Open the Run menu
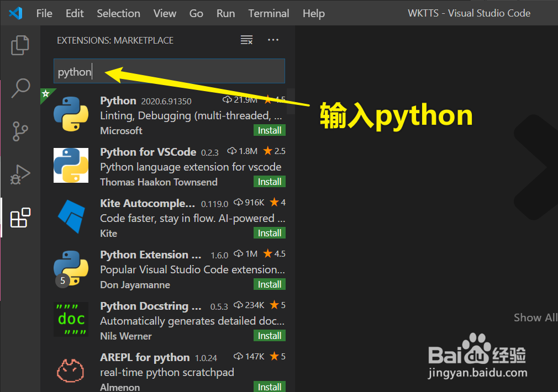 pyautogui.click(x=225, y=13)
